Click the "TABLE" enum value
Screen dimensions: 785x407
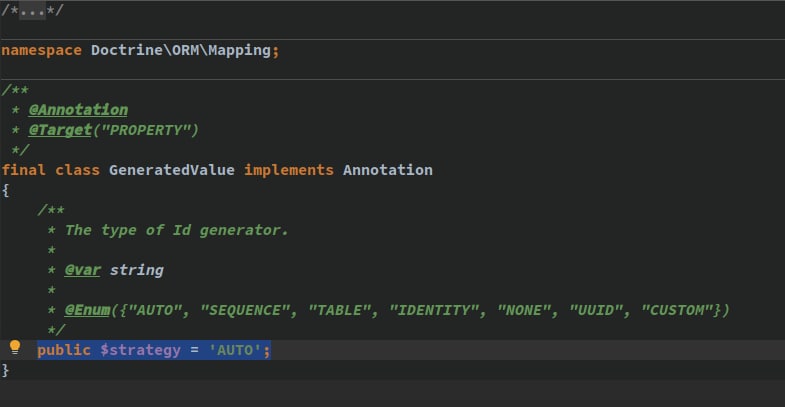[x=339, y=310]
